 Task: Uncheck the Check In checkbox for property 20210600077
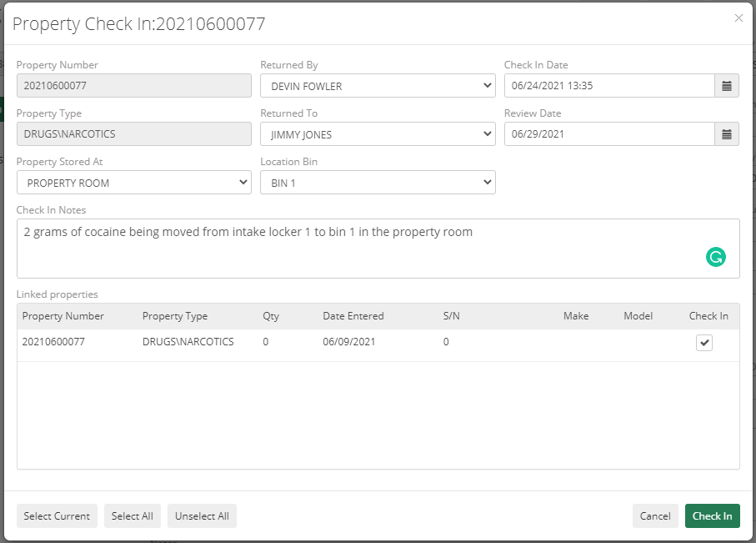coord(704,342)
